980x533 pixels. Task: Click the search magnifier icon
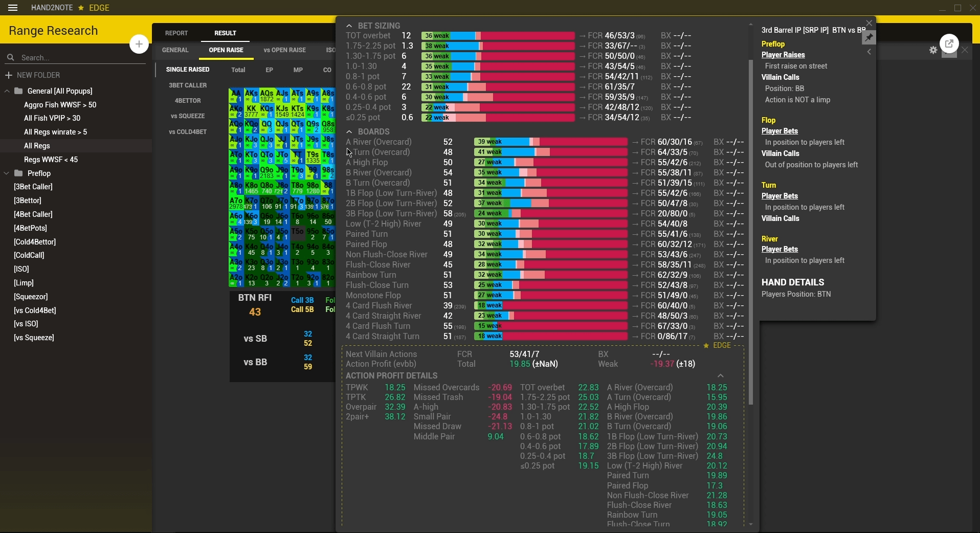(x=10, y=58)
